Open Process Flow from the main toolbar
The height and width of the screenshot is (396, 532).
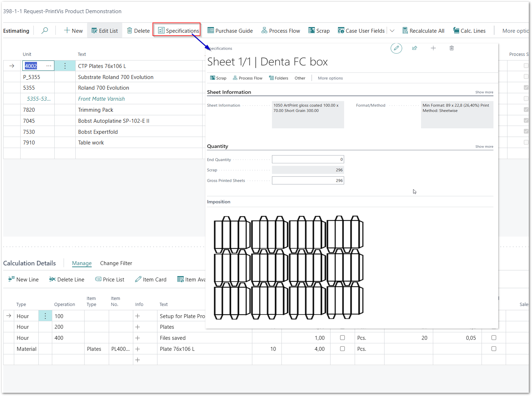pos(280,31)
